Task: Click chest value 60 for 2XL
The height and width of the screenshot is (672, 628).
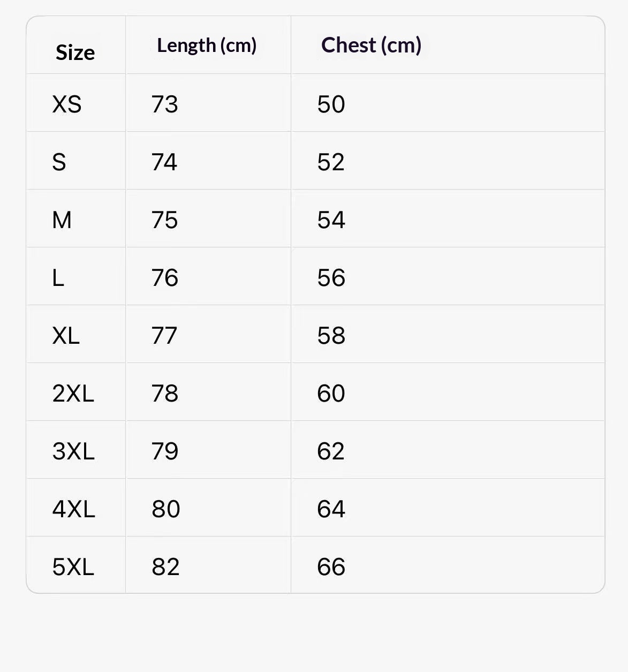Action: click(x=331, y=393)
